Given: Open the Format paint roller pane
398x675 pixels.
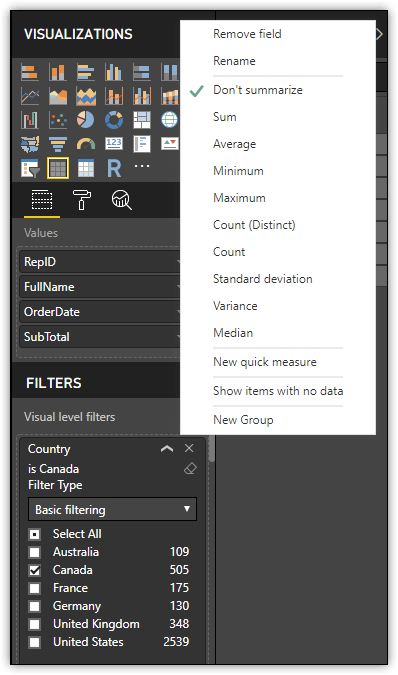Looking at the screenshot, I should pyautogui.click(x=82, y=200).
